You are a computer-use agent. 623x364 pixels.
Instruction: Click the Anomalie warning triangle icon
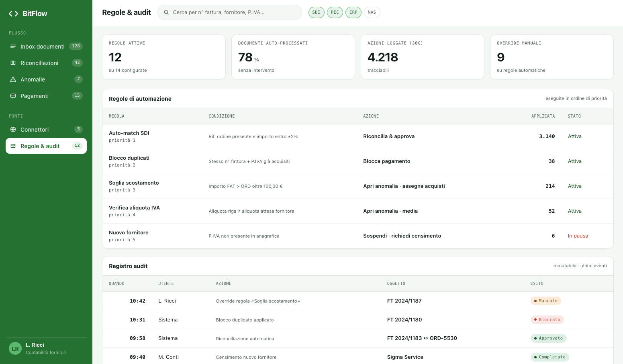pos(13,79)
